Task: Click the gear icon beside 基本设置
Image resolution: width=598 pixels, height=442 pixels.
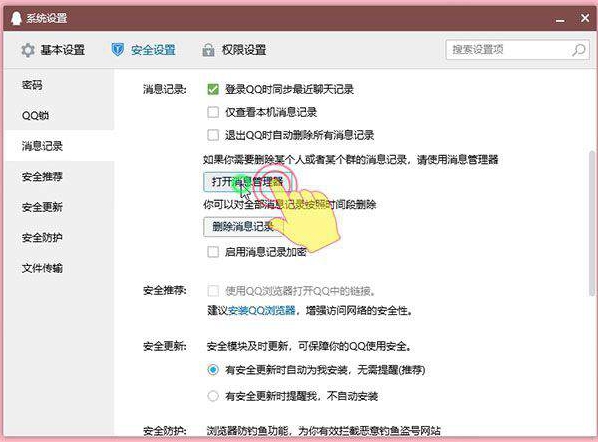Action: (x=27, y=50)
